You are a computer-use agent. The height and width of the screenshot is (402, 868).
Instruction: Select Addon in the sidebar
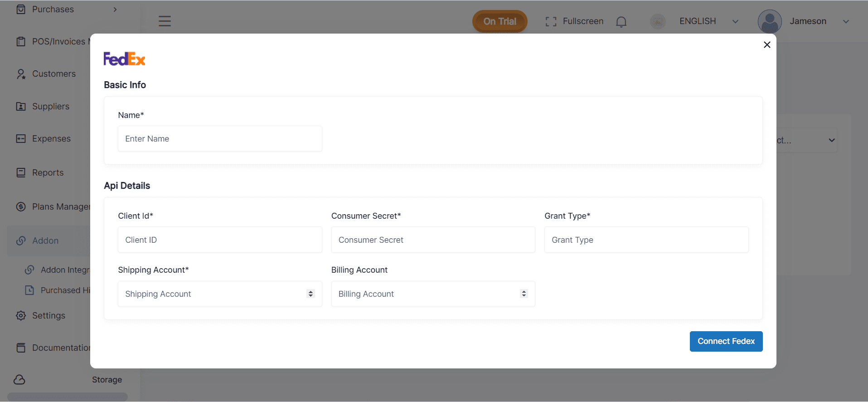[45, 240]
